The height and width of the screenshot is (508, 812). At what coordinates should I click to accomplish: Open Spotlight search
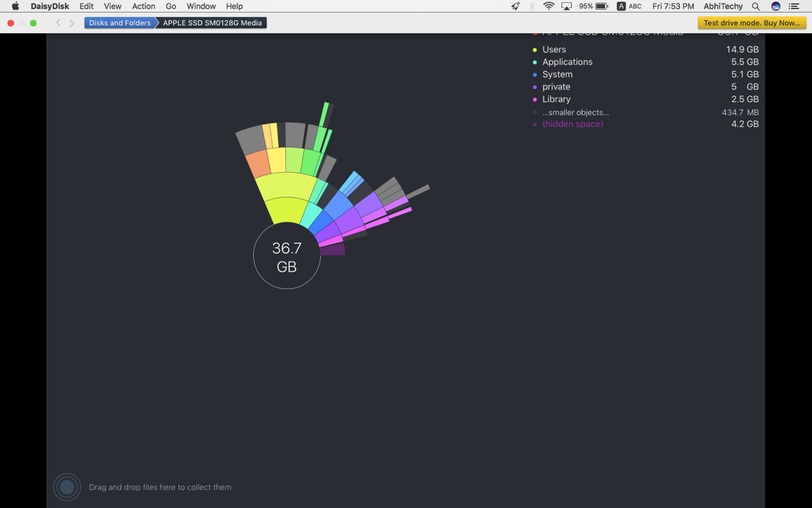tap(756, 6)
